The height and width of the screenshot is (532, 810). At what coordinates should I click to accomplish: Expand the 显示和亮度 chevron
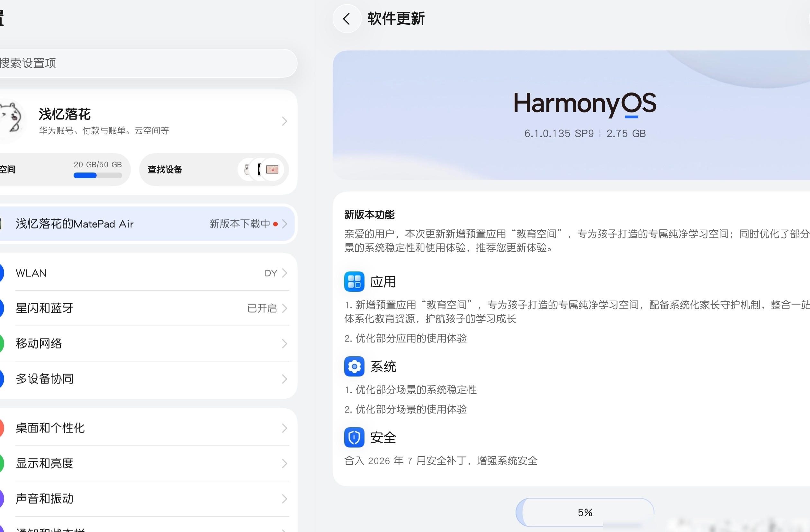click(x=284, y=463)
